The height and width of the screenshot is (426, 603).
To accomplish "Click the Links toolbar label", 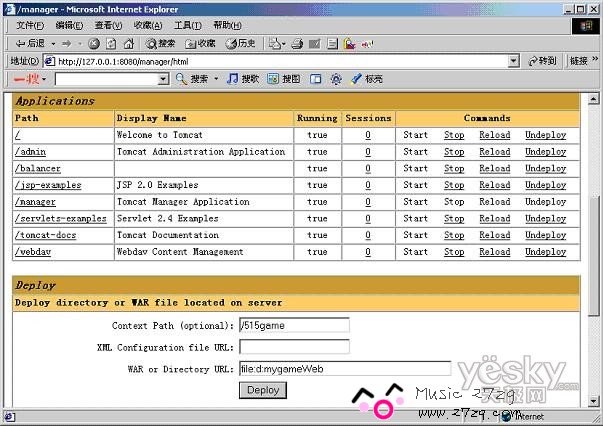I will pos(578,61).
